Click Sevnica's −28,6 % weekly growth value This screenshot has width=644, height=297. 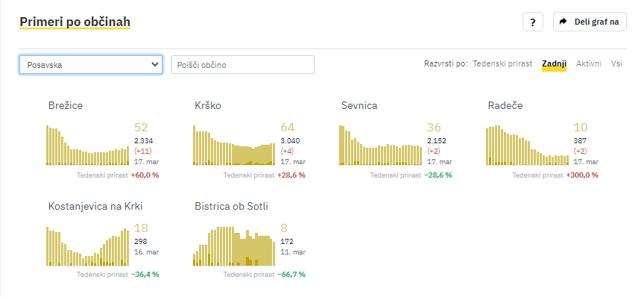(438, 175)
